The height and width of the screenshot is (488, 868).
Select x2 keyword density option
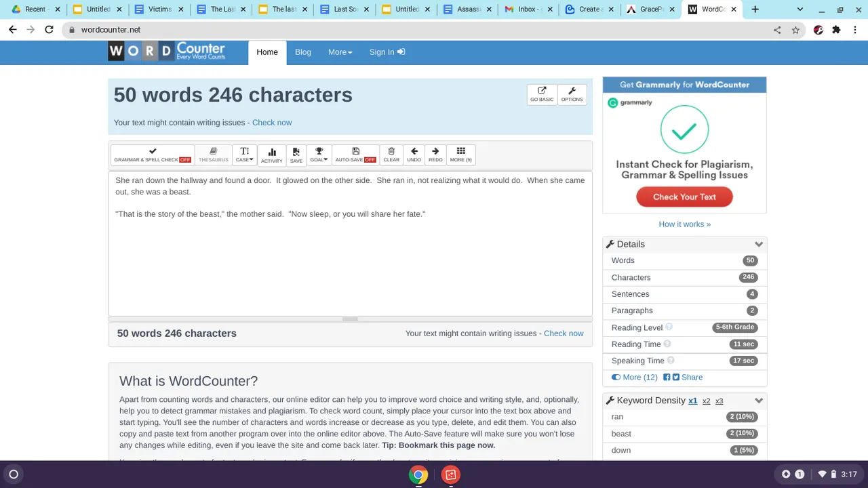click(706, 401)
